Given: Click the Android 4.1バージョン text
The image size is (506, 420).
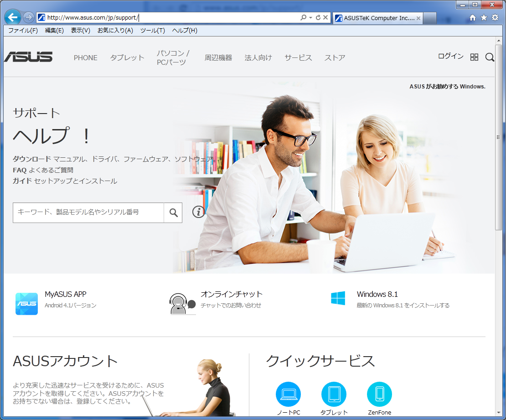Looking at the screenshot, I should tap(70, 306).
